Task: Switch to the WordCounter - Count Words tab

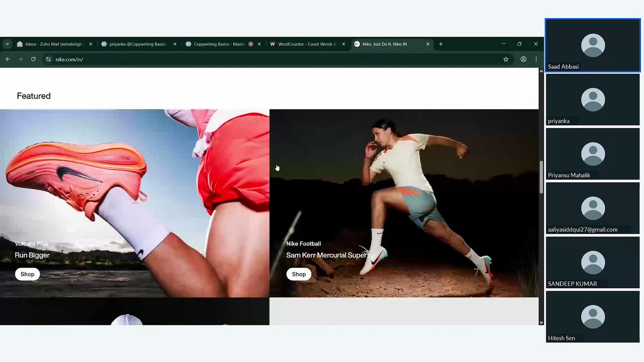Action: (307, 44)
